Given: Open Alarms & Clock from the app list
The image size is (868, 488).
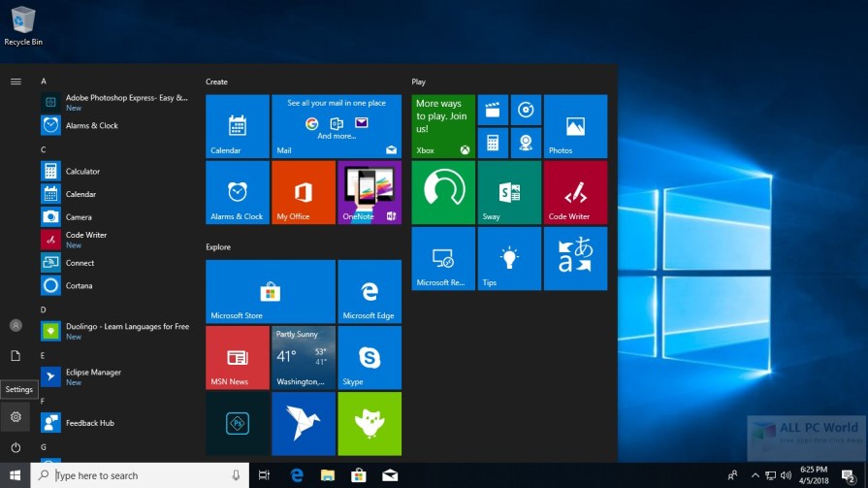Looking at the screenshot, I should (x=115, y=125).
